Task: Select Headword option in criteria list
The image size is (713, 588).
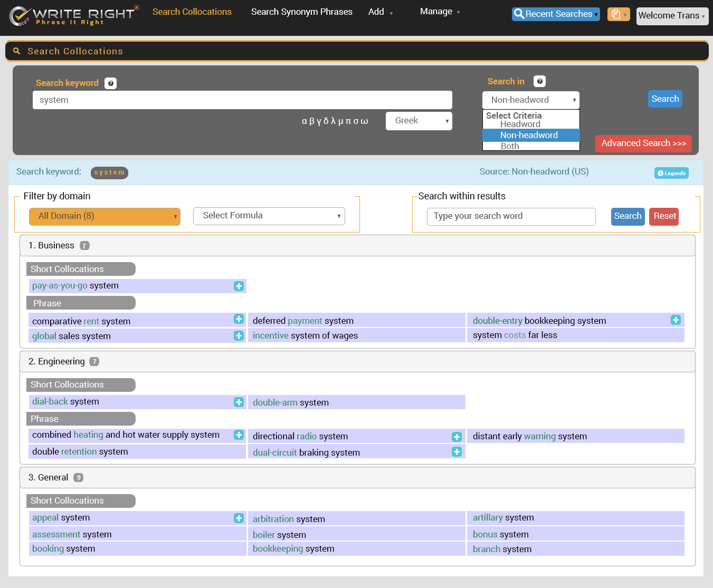Action: (x=520, y=124)
